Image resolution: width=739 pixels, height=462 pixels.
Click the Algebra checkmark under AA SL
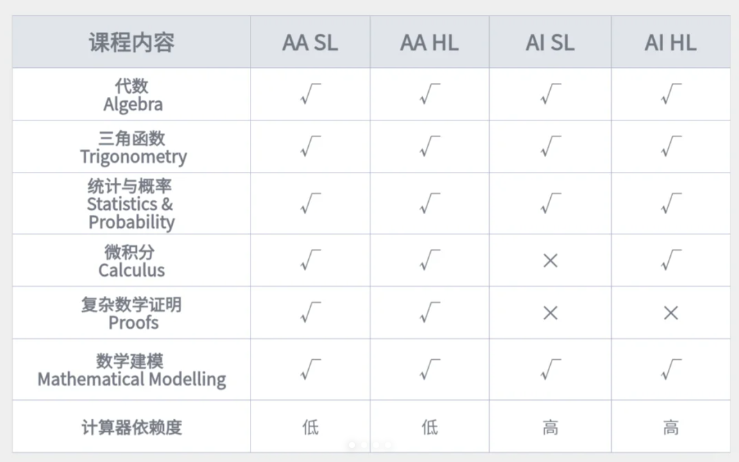[310, 94]
